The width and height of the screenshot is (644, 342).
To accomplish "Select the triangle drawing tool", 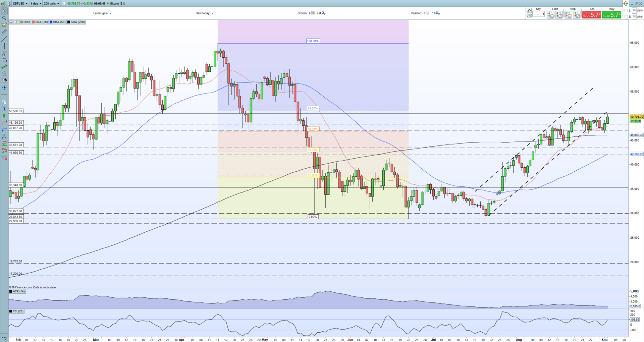I will [x=4, y=136].
